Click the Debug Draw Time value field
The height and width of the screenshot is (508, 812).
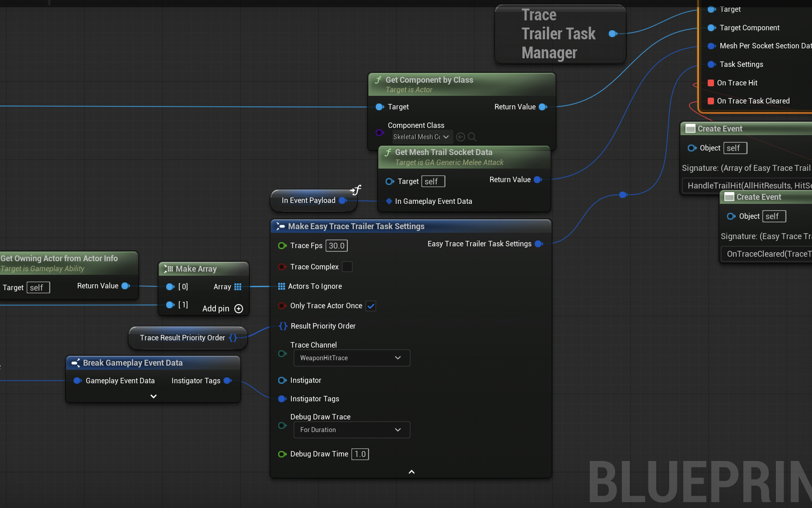[360, 454]
